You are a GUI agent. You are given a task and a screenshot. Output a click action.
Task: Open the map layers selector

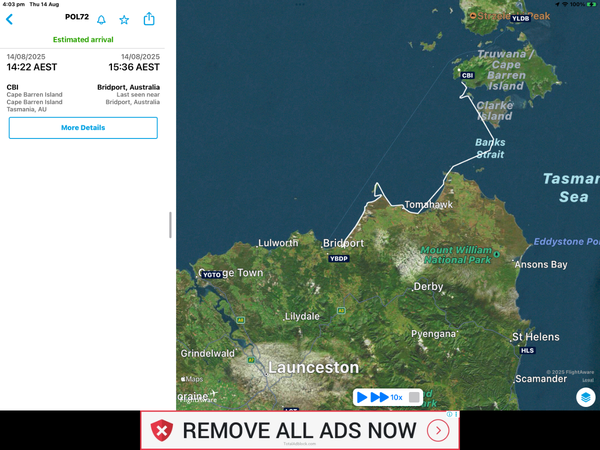click(585, 397)
